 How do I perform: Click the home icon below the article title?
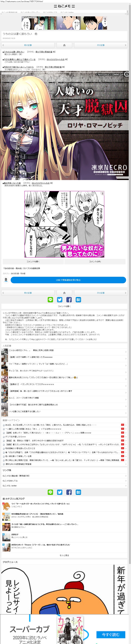[x=64, y=45]
